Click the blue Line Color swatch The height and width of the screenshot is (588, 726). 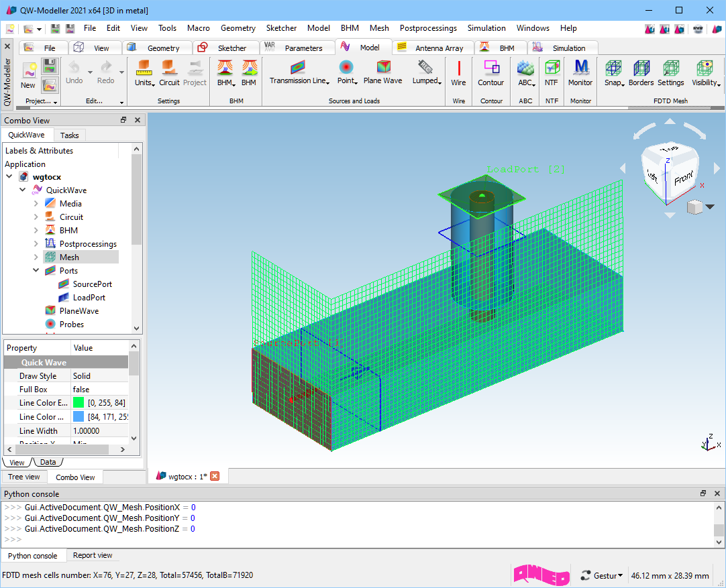coord(79,417)
